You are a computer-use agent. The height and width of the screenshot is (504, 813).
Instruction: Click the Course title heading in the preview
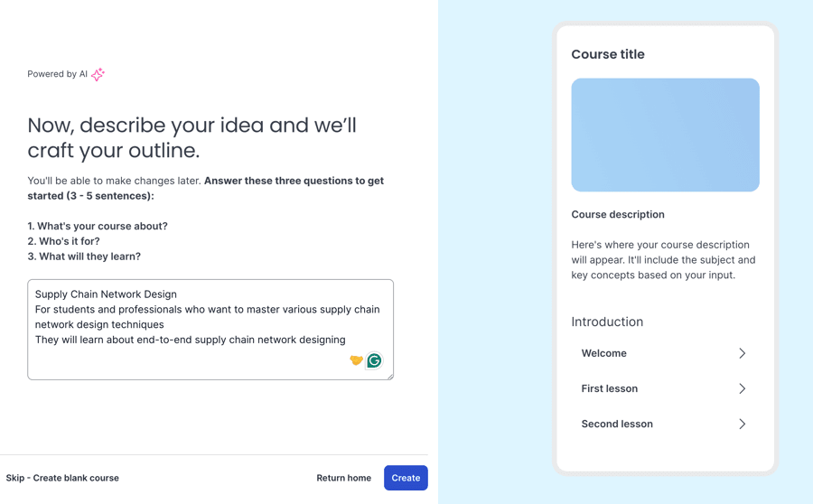608,54
